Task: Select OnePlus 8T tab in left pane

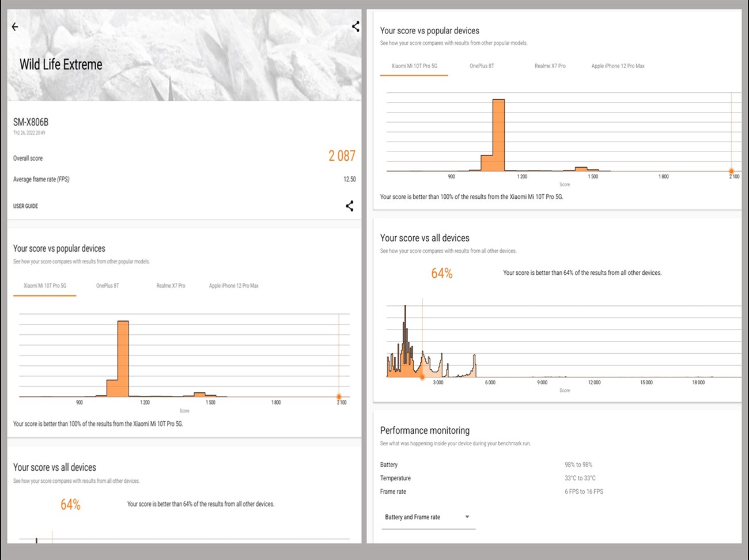Action: pyautogui.click(x=108, y=286)
